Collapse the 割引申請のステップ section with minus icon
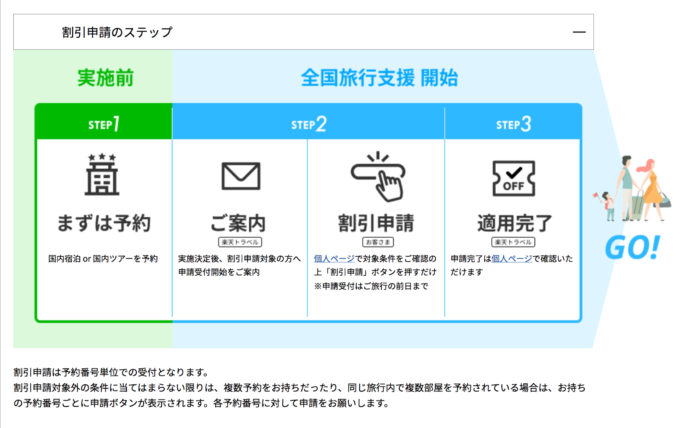This screenshot has width=700, height=428. 579,32
